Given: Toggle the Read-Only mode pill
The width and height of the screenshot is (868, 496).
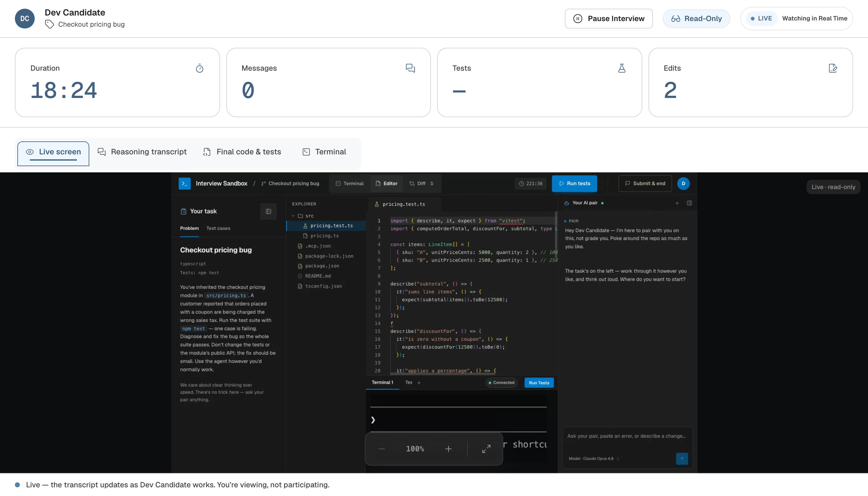Looking at the screenshot, I should coord(696,18).
